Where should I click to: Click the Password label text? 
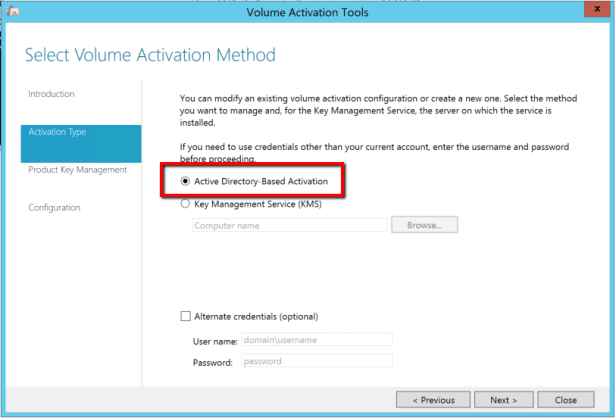213,361
